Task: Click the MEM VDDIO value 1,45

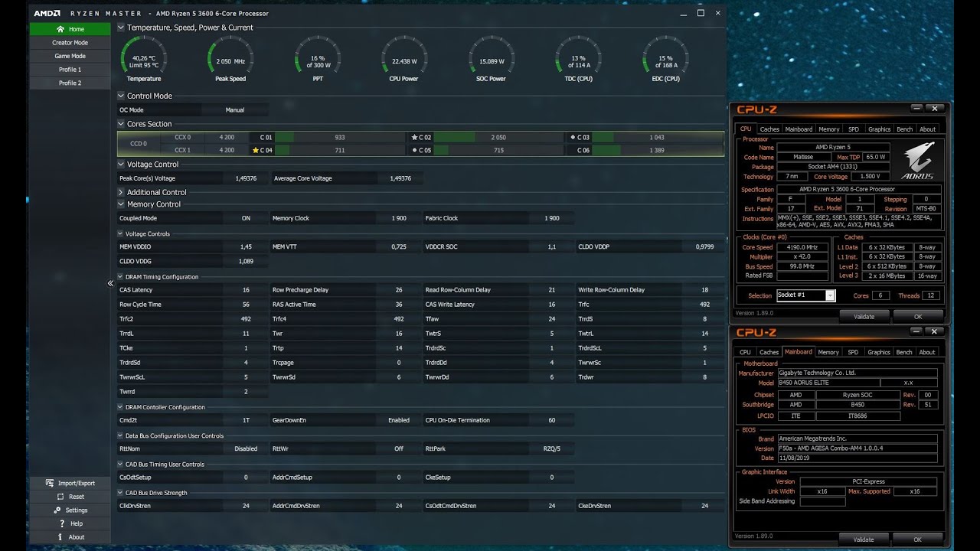Action: tap(246, 247)
